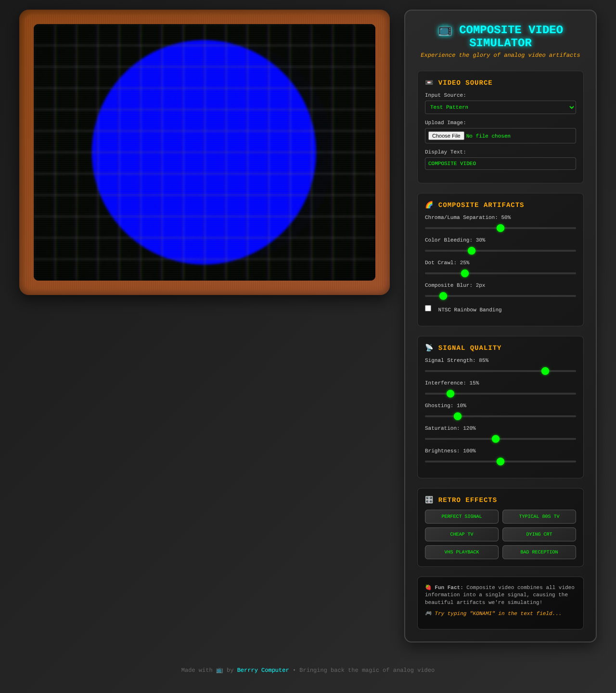Click the keyboard icon on Video Source header
This screenshot has height=693, width=616.
tap(429, 82)
